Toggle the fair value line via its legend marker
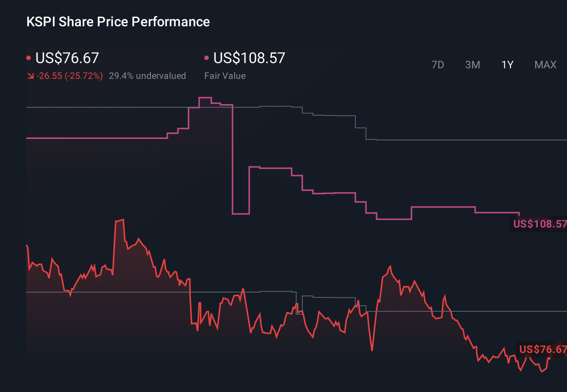 tap(206, 57)
